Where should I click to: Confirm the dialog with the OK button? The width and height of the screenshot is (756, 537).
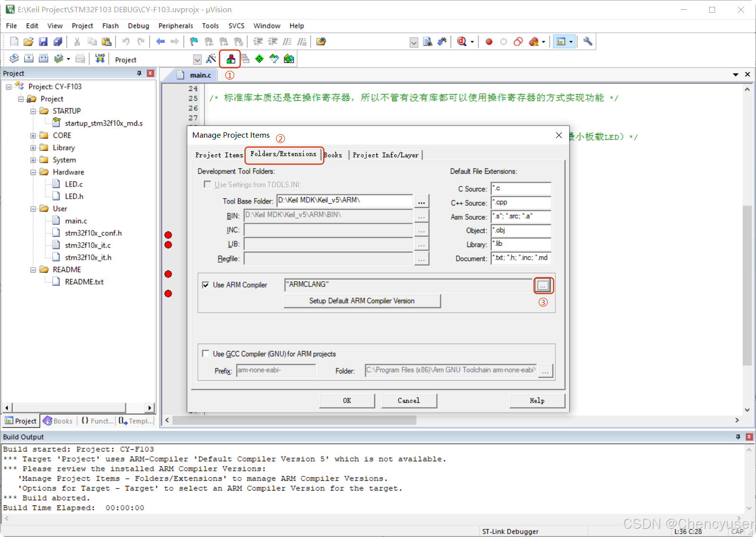347,400
